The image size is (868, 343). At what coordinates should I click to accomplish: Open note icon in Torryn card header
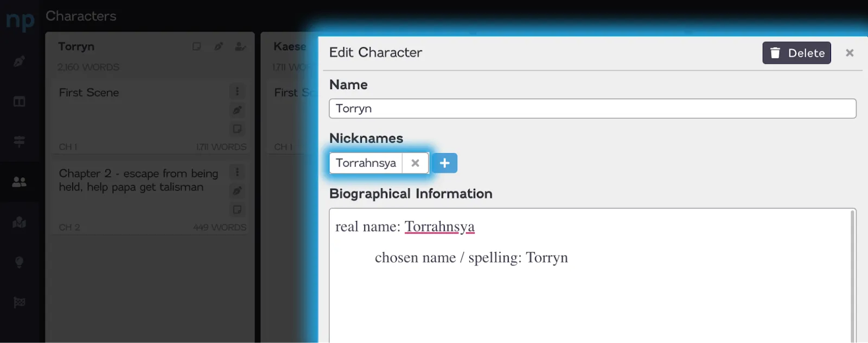(x=197, y=47)
